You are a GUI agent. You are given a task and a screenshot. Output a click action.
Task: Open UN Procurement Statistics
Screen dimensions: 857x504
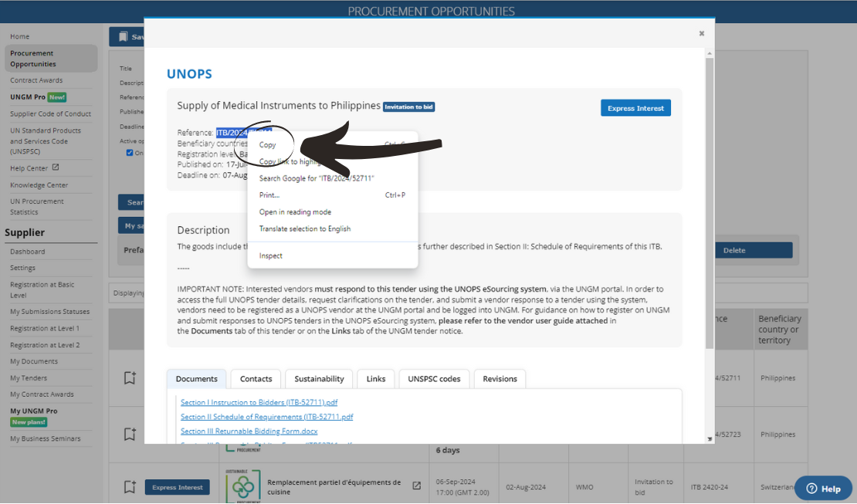[x=36, y=207]
